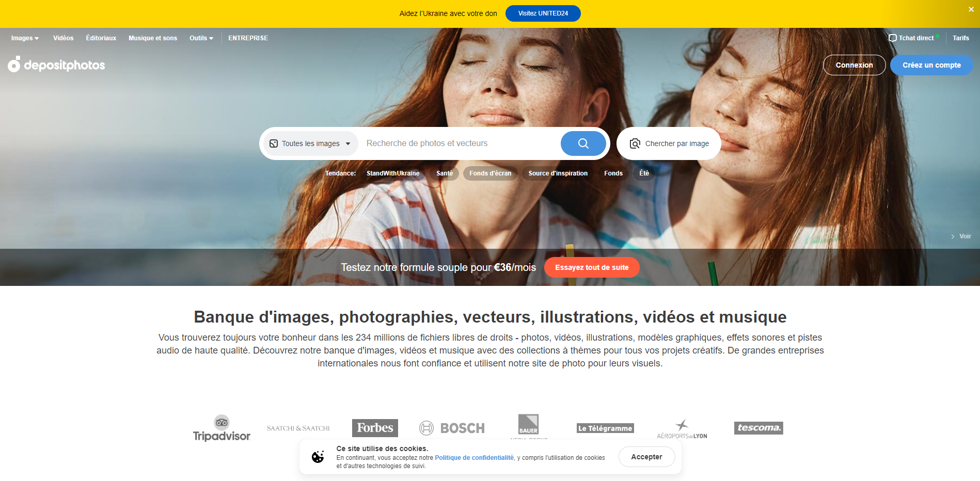Go to Musique et sons section
The height and width of the screenshot is (481, 980).
152,38
